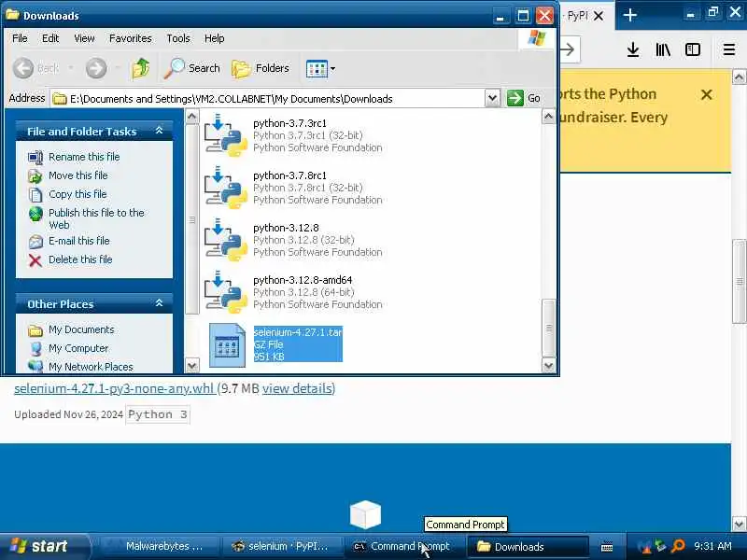Select the selenium-4.27.1.tar GZ file icon
This screenshot has height=560, width=747.
click(227, 345)
